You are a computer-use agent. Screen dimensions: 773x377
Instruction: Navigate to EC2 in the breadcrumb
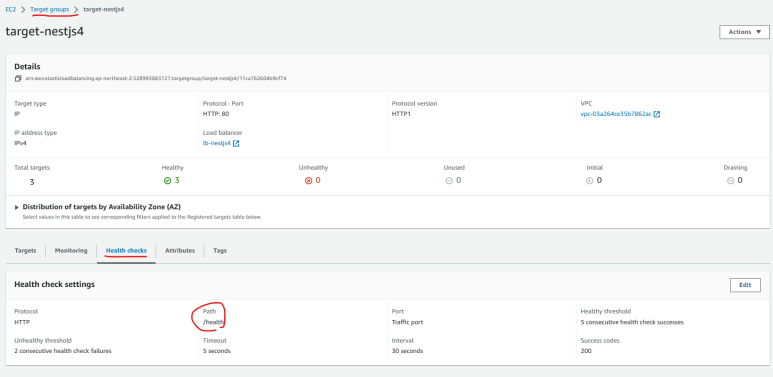click(x=10, y=9)
